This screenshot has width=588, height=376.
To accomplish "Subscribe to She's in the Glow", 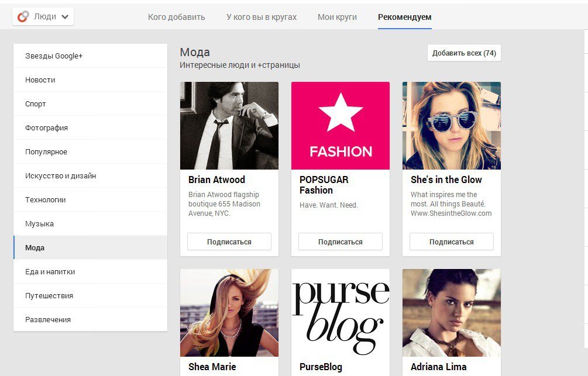I will 451,242.
